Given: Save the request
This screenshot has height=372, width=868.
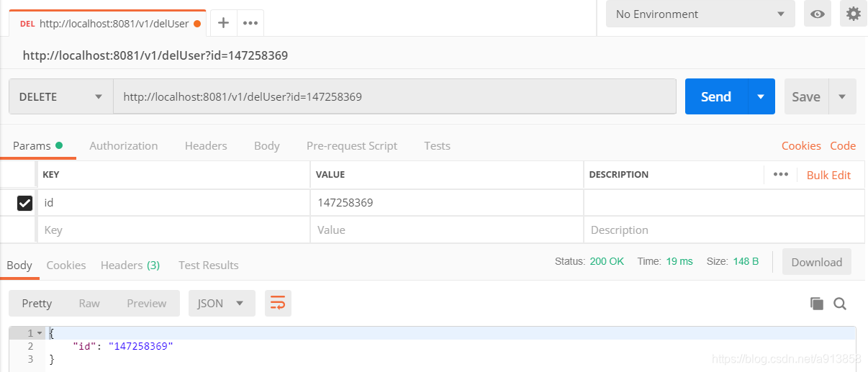Looking at the screenshot, I should (806, 96).
